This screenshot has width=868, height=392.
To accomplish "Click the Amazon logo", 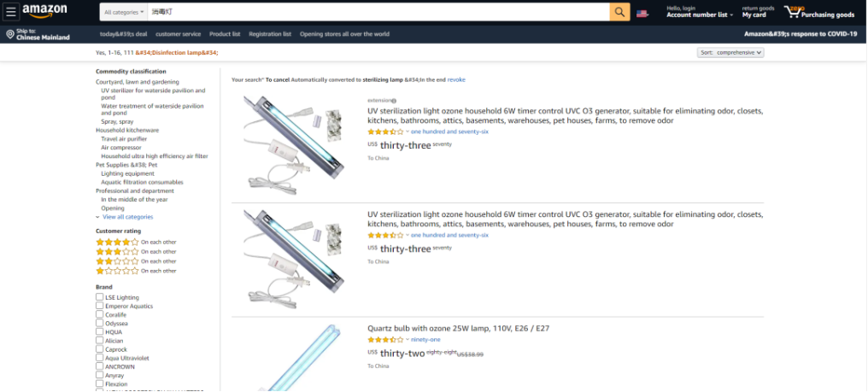I will (44, 11).
